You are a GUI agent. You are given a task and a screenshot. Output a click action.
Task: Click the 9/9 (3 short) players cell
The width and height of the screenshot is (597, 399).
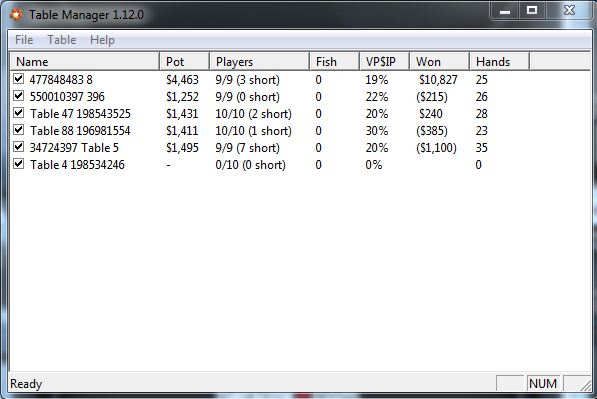click(x=247, y=80)
